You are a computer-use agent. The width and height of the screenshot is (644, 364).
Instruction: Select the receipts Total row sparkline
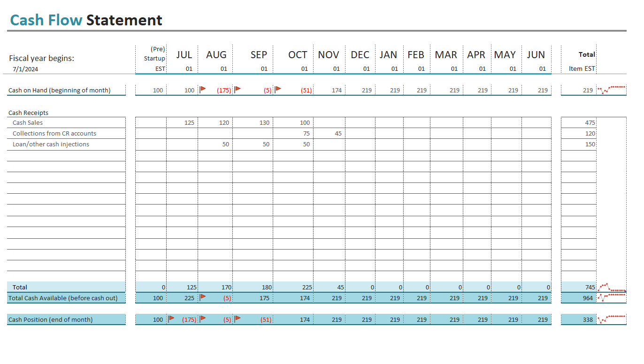click(611, 287)
